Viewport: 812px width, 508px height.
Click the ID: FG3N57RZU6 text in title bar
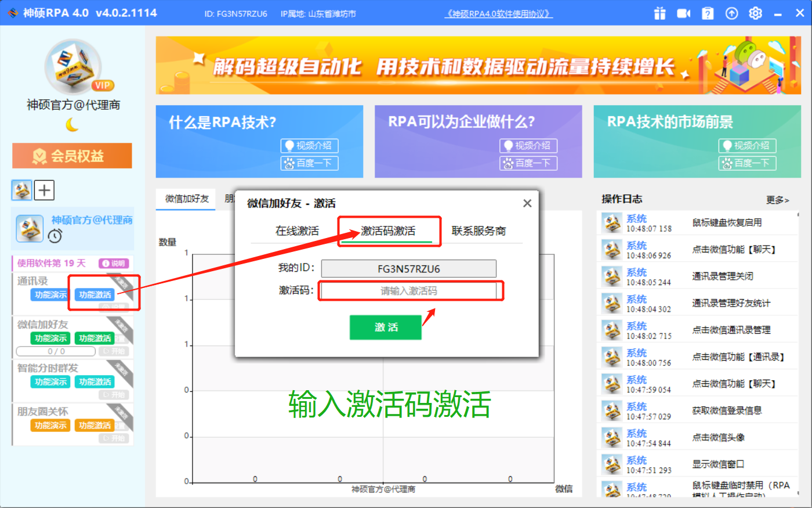click(235, 14)
